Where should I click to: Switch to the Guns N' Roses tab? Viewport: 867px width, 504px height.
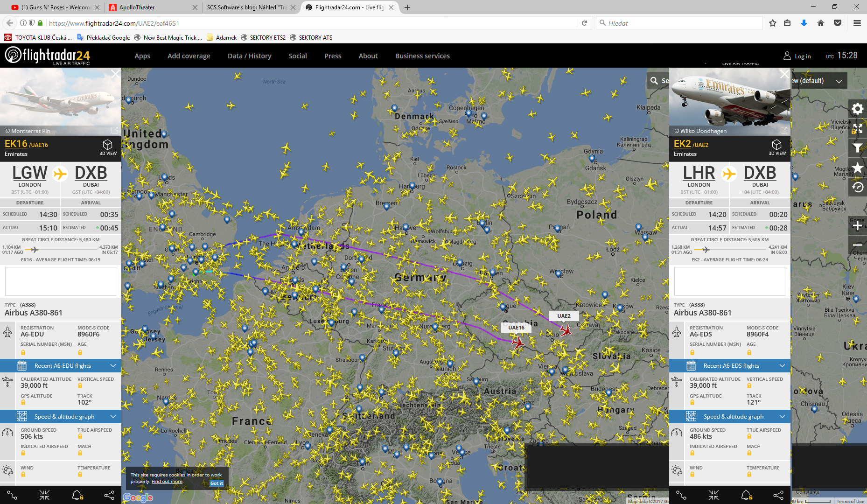coord(55,7)
